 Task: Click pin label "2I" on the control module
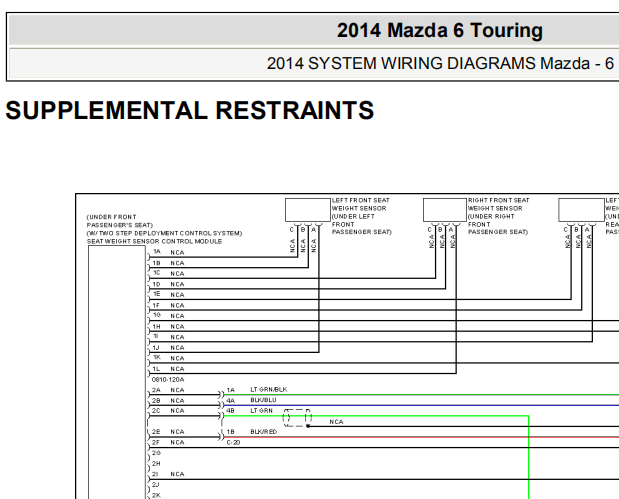click(156, 474)
